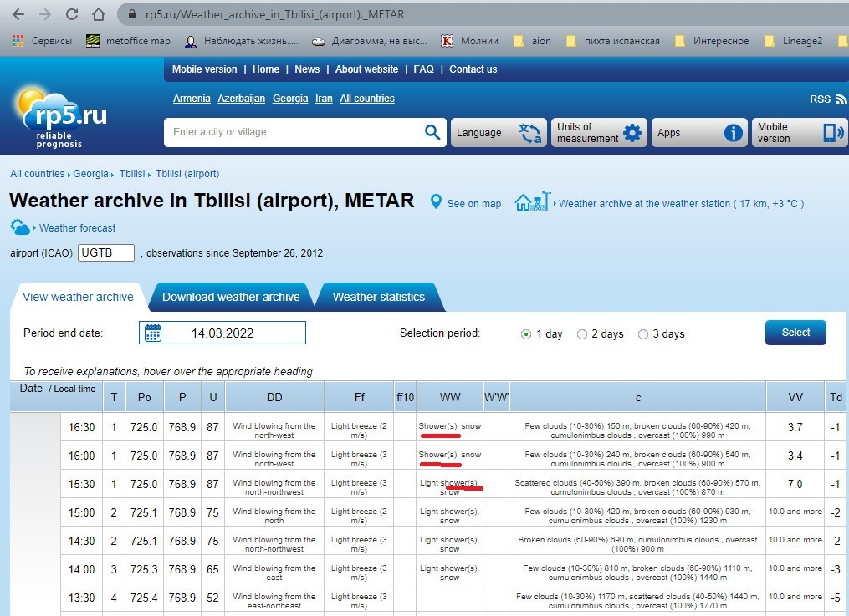
Task: Click the See on map link
Action: [473, 203]
